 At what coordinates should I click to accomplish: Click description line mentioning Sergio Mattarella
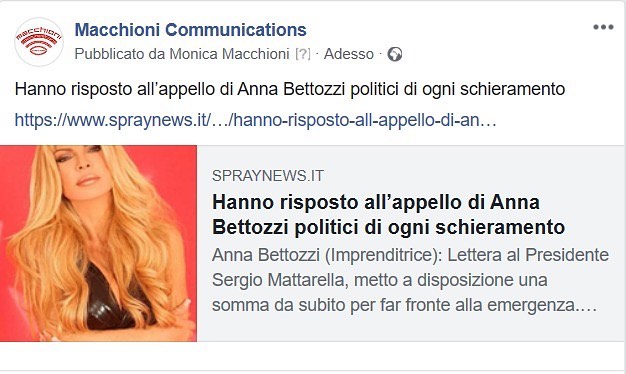[379, 280]
